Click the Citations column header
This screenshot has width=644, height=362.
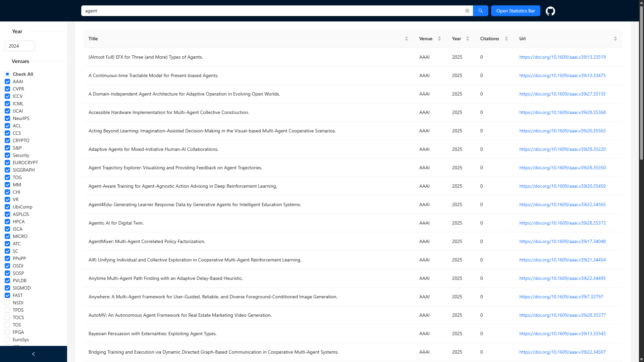tap(489, 39)
